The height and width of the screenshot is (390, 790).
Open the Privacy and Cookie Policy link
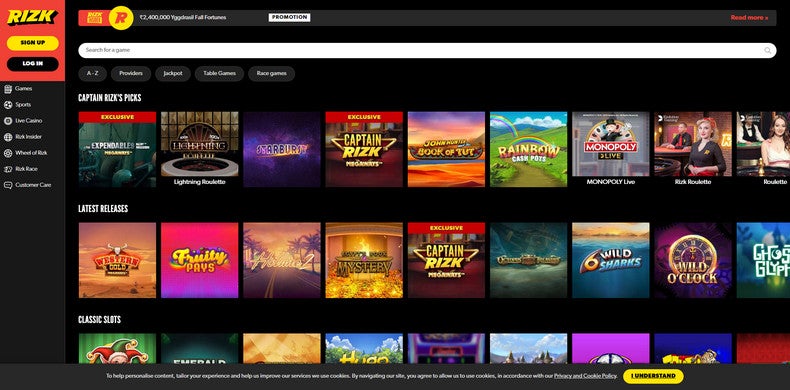click(585, 376)
